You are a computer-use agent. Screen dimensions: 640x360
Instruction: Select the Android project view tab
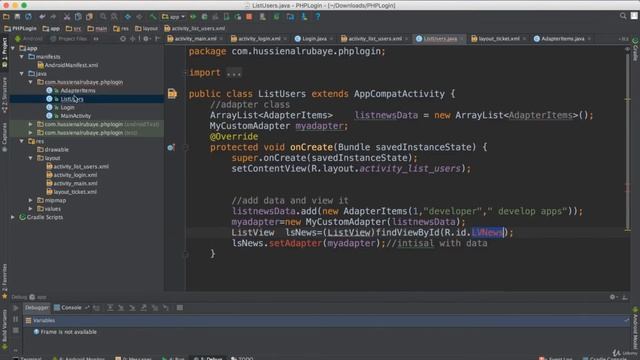click(x=29, y=39)
